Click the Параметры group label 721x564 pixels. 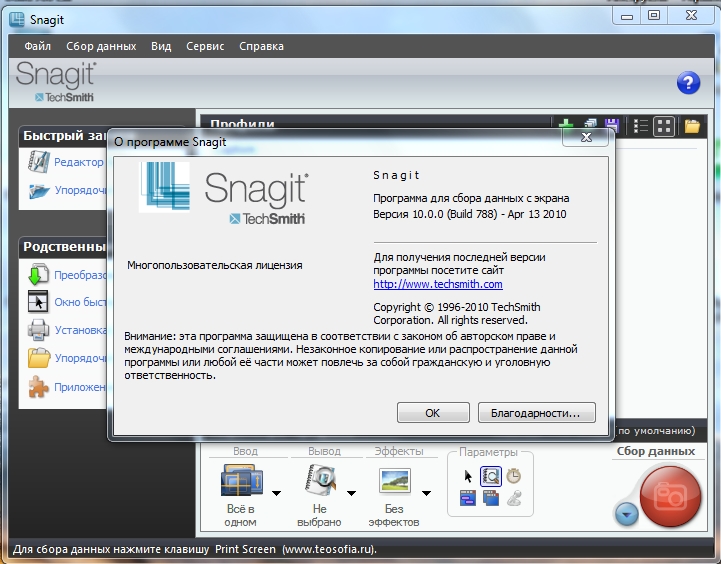tap(488, 452)
